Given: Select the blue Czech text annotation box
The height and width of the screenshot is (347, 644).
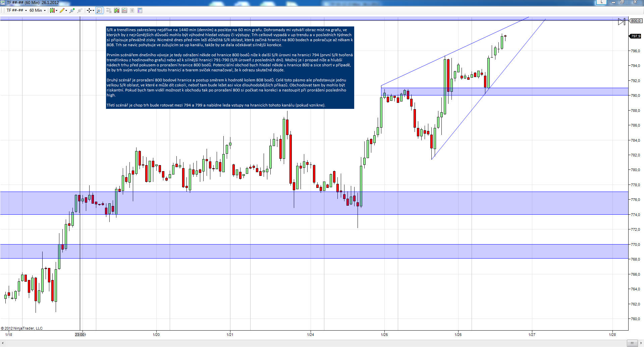Looking at the screenshot, I should (x=230, y=68).
